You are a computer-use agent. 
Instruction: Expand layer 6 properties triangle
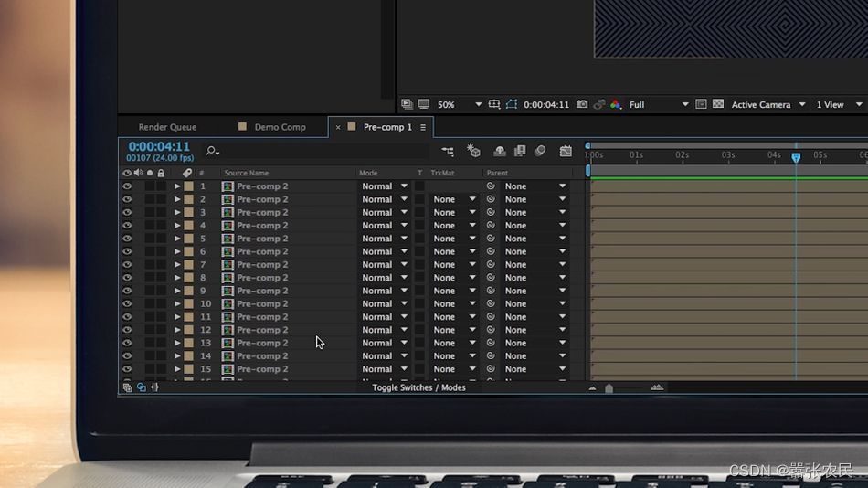tap(177, 251)
